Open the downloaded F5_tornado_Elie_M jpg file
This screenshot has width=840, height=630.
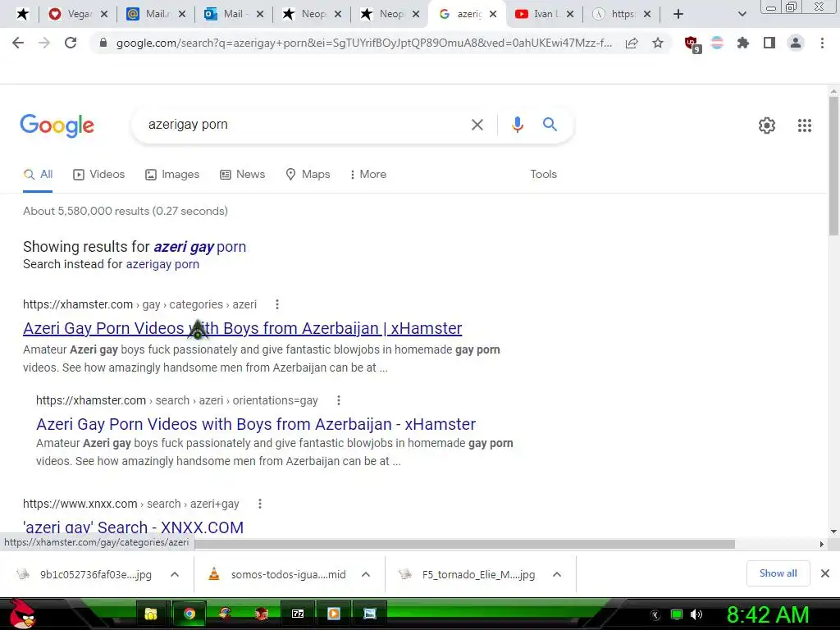[x=468, y=574]
